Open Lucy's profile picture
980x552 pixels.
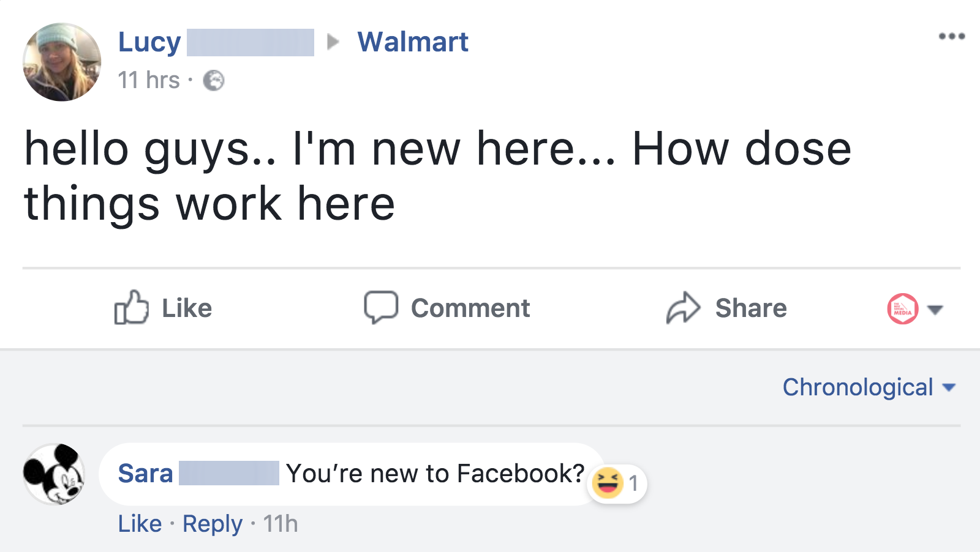(61, 62)
